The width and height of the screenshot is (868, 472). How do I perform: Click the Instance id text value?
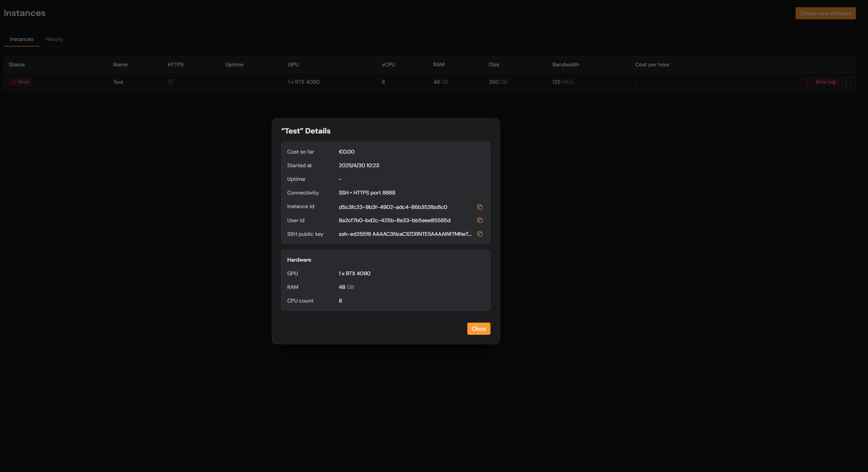(393, 207)
